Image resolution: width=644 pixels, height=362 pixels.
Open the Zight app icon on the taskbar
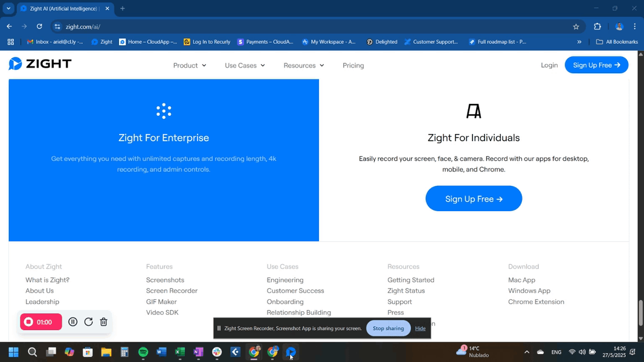point(291,352)
